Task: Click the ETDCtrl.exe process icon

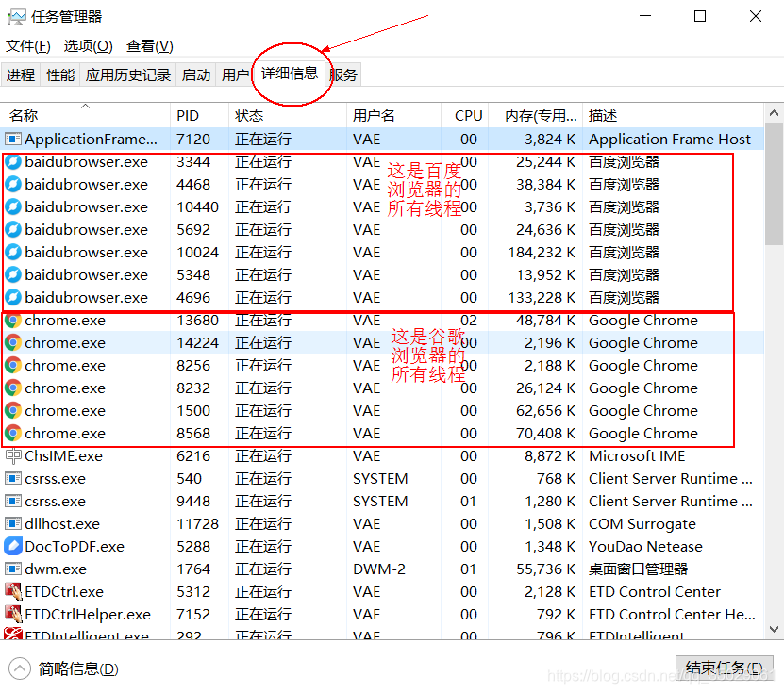Action: coord(13,591)
